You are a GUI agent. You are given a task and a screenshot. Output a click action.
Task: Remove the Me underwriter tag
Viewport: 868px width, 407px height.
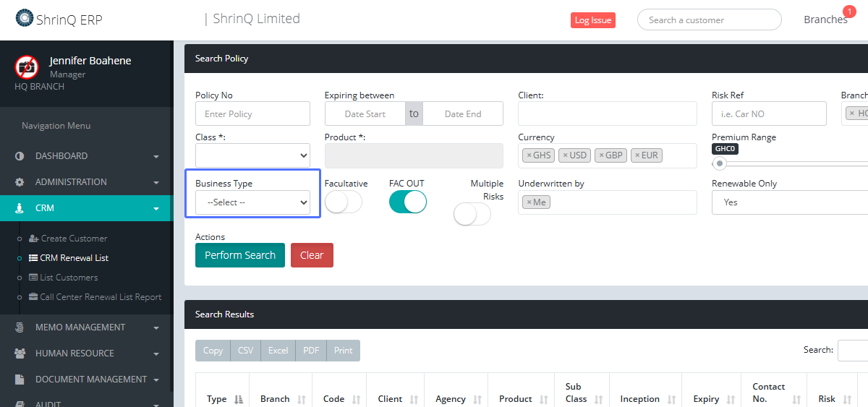(x=529, y=202)
